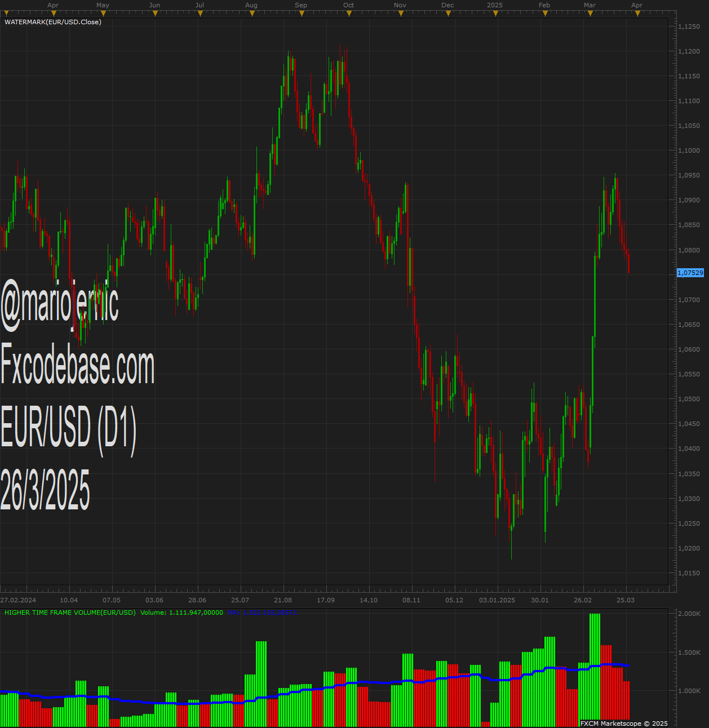Click the 25.03 date axis label

pos(626,600)
